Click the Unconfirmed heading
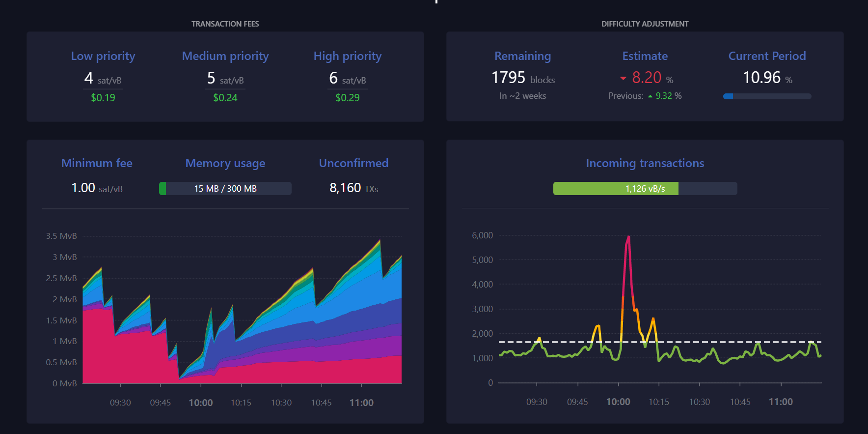 tap(353, 163)
